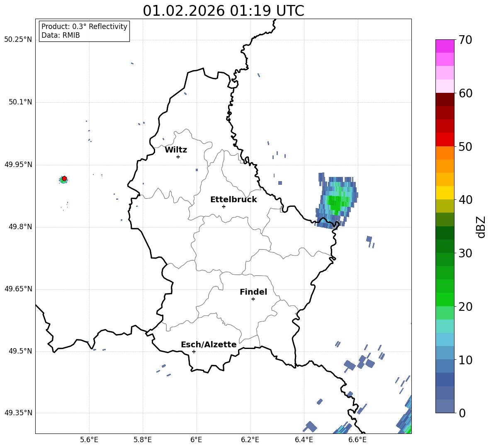Click the Esch/Alzette station cross marker

194,351
